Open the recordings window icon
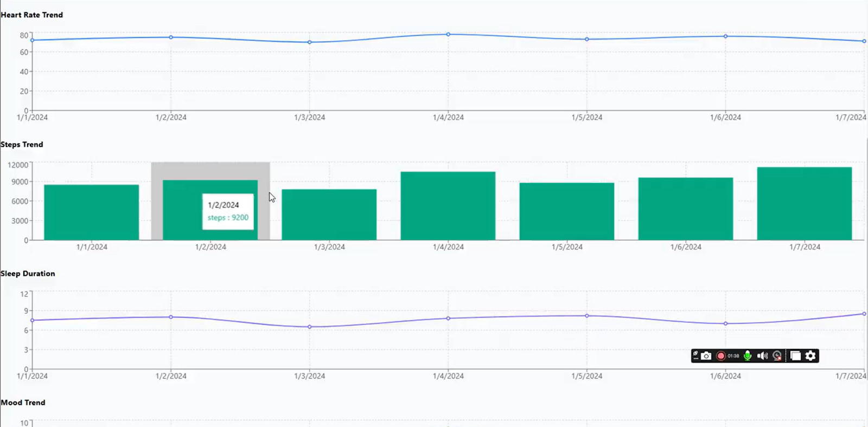 pos(795,356)
